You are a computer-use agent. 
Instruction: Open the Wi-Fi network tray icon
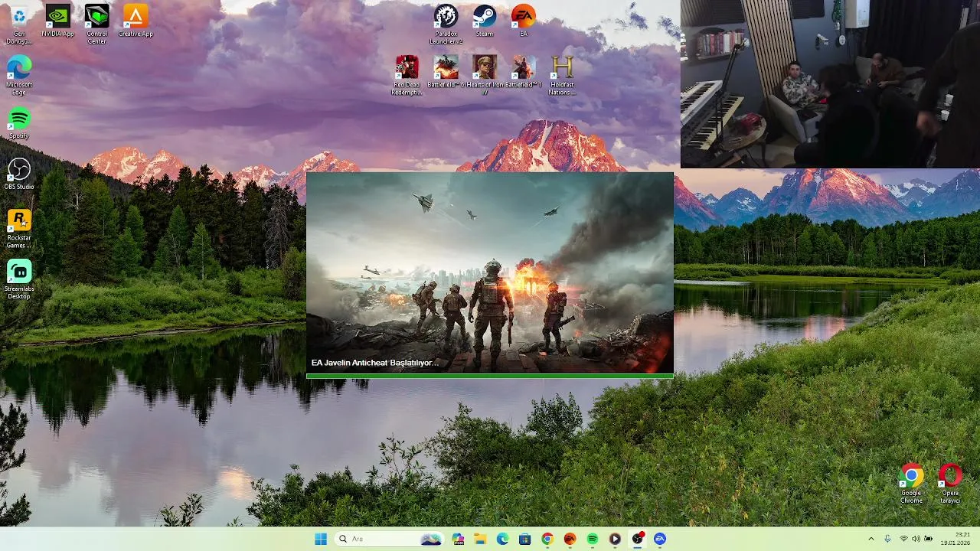point(904,539)
